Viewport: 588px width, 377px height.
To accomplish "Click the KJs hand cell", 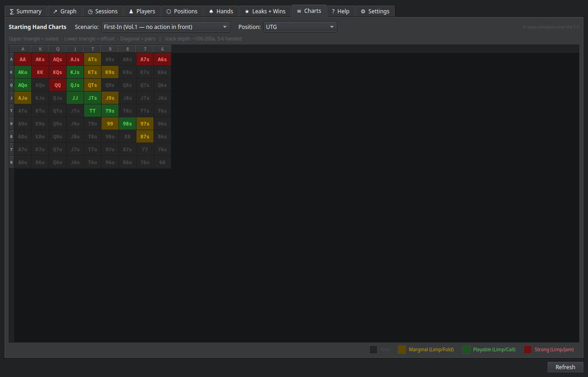I will click(75, 72).
